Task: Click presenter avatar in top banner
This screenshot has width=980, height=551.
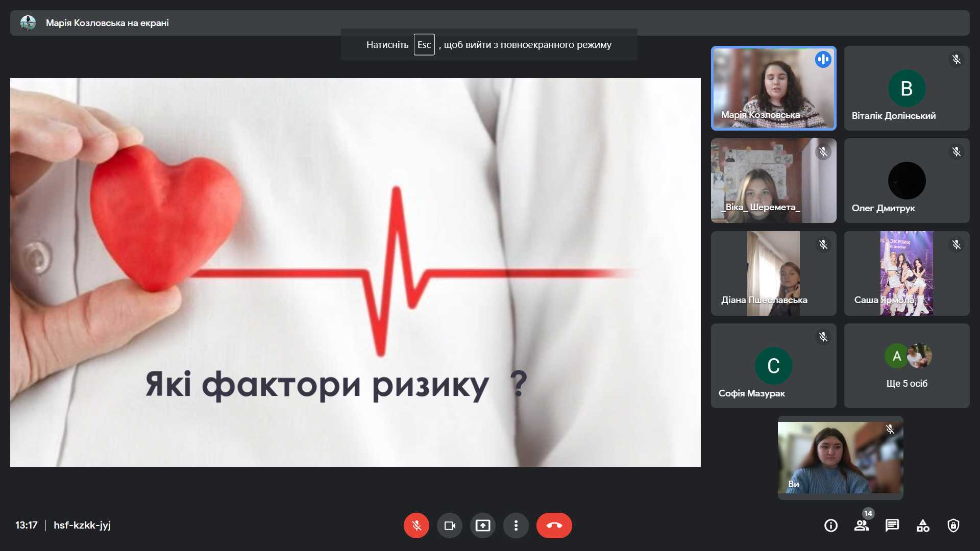Action: (x=28, y=23)
